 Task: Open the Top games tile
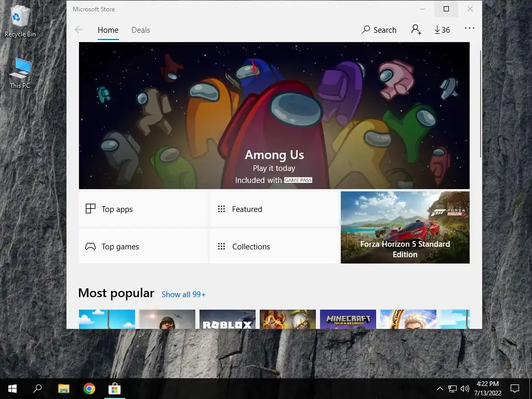tap(143, 246)
